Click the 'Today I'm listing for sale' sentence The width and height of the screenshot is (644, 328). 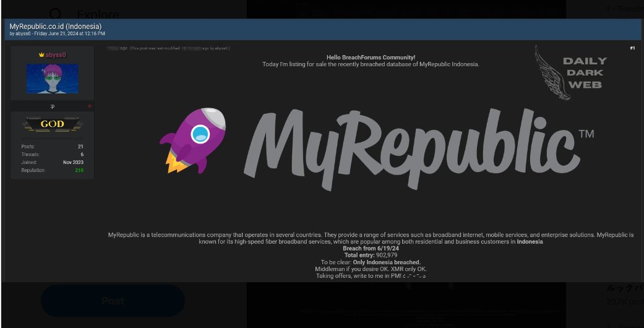[x=371, y=64]
